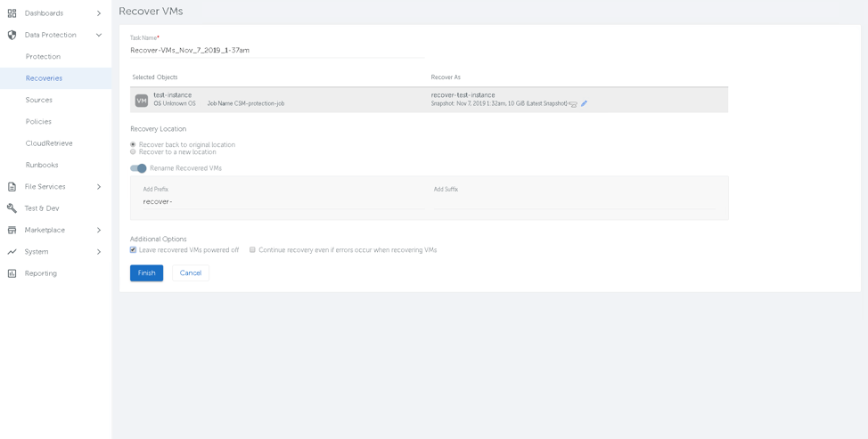Check Continue recovery even if errors occur
The image size is (868, 439).
(x=252, y=250)
